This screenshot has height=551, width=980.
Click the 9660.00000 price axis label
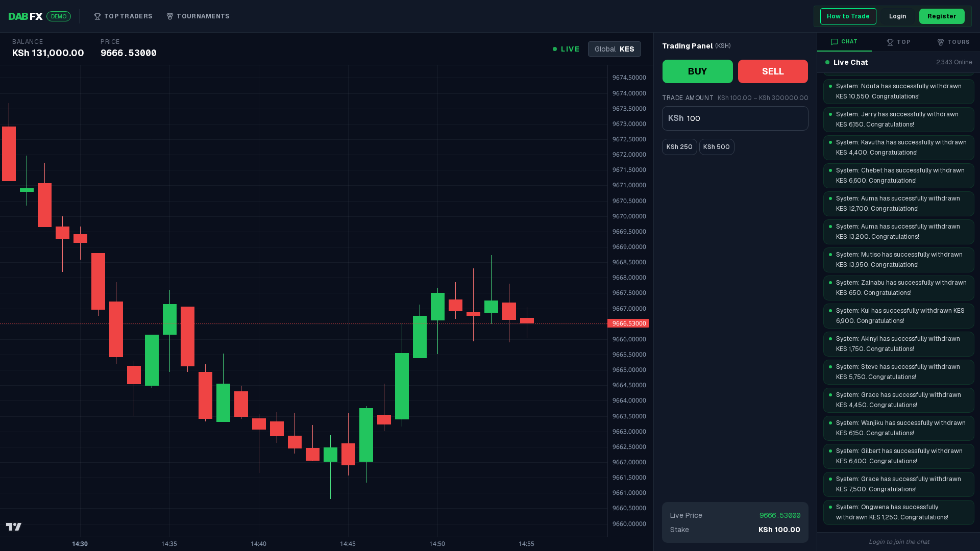pos(629,524)
